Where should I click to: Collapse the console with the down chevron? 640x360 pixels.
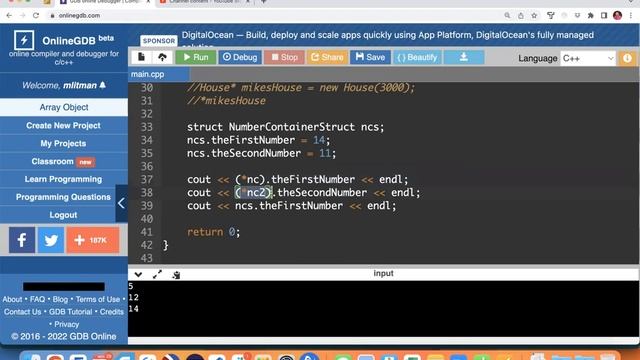point(138,274)
